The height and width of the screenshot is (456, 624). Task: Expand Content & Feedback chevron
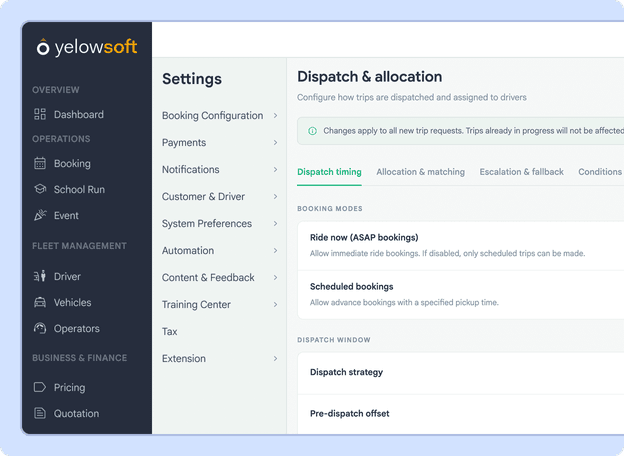pos(275,277)
